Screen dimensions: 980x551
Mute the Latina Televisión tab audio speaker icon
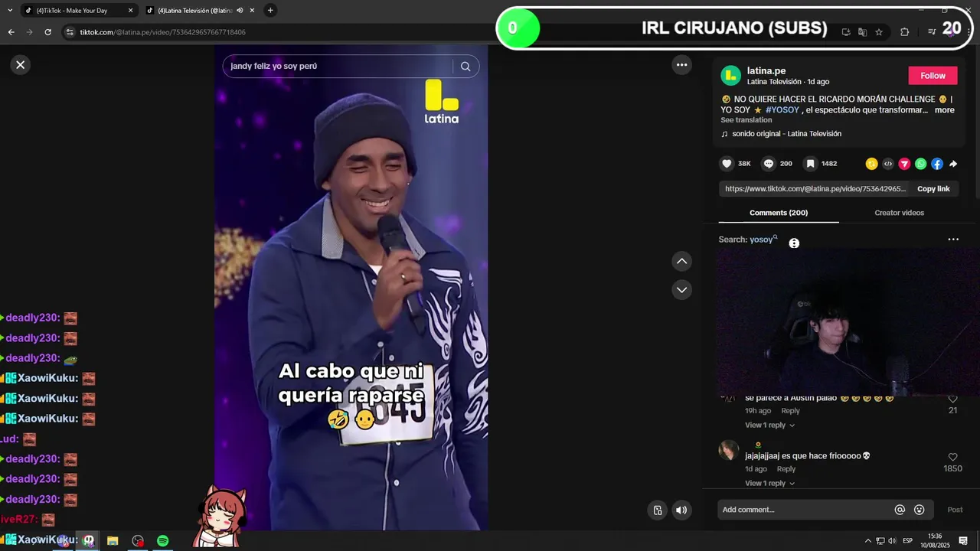(x=240, y=11)
